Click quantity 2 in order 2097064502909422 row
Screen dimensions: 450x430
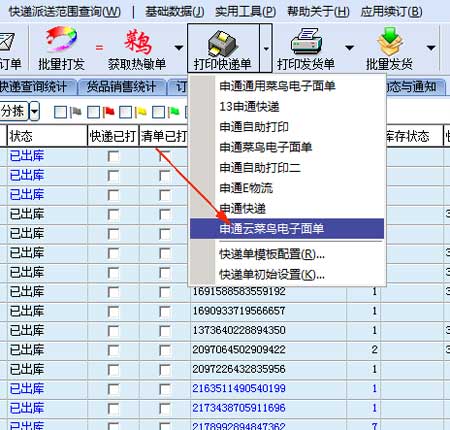[374, 350]
